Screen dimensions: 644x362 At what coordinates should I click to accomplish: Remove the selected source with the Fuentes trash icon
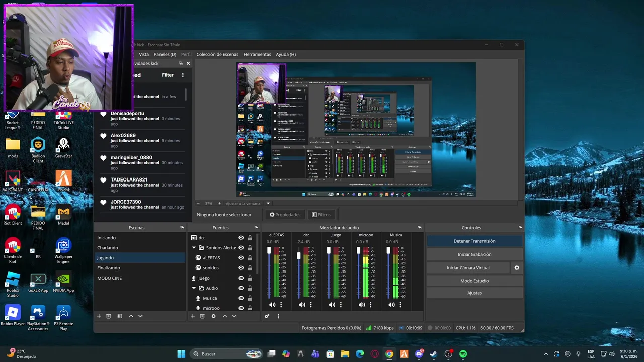pos(202,316)
